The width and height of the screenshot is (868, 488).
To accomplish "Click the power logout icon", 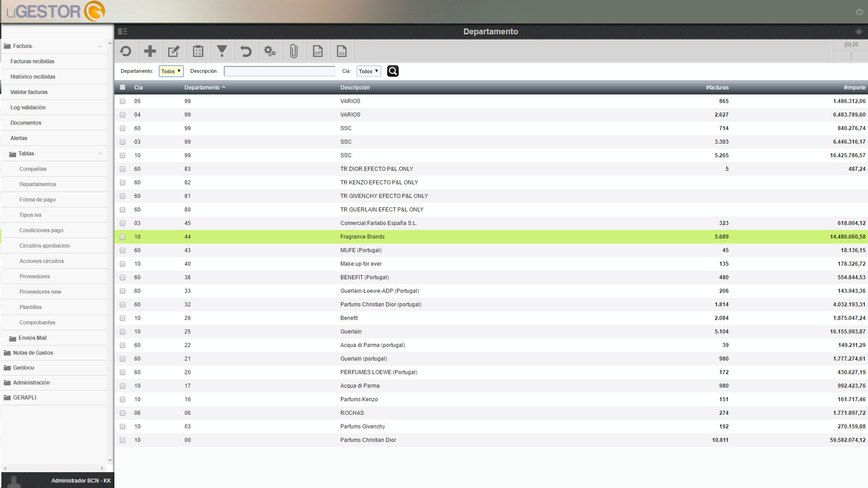I will [859, 12].
